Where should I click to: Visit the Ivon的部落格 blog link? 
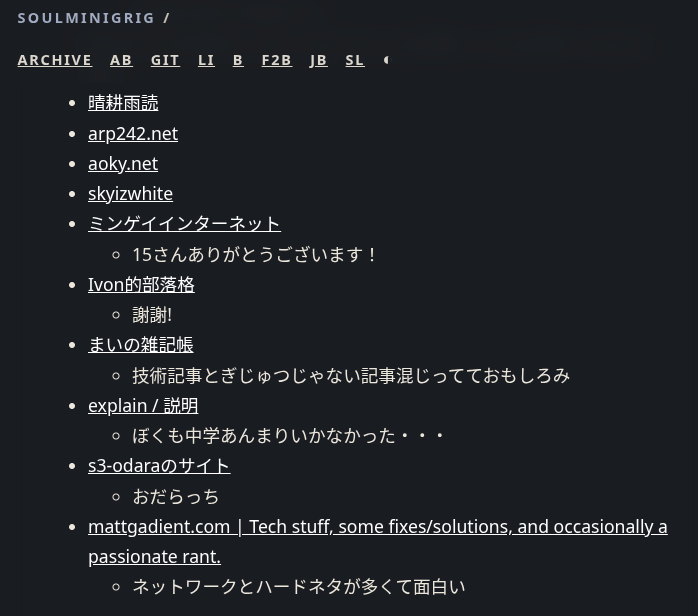[x=141, y=284]
